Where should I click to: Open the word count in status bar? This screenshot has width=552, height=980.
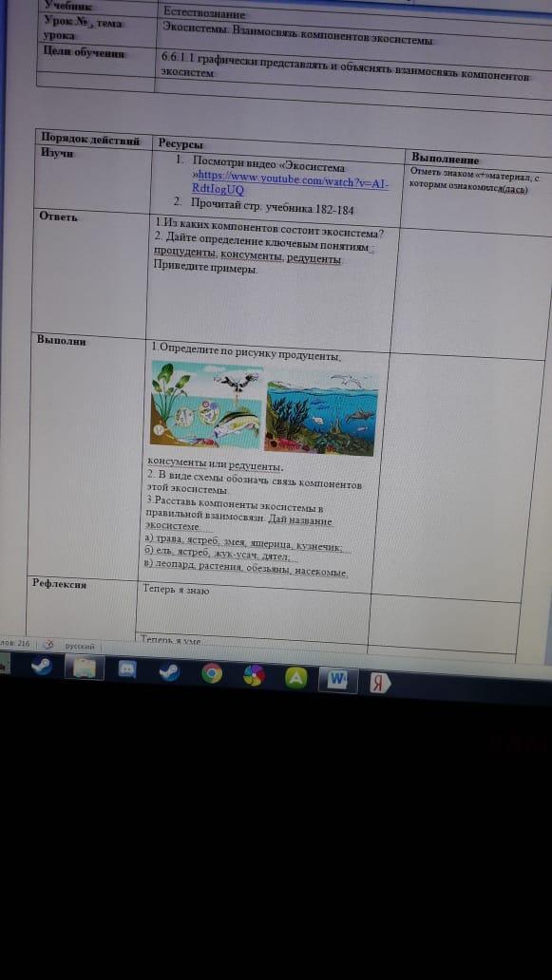click(14, 643)
